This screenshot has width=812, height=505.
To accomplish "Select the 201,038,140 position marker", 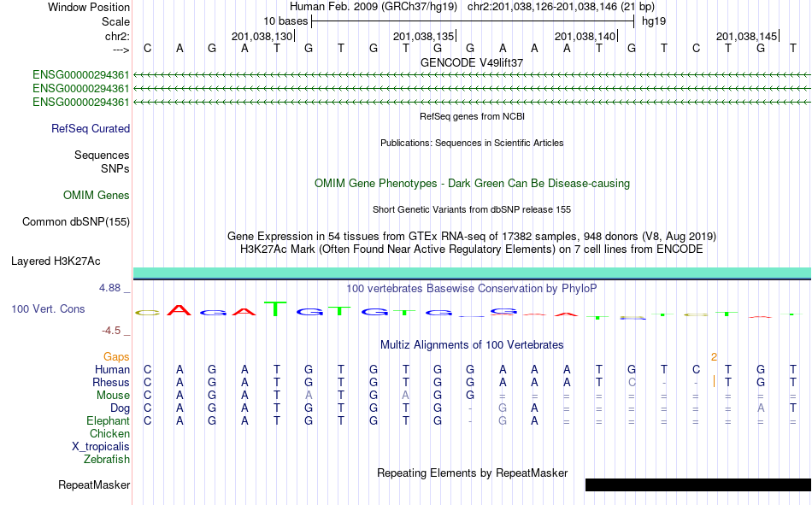I will pyautogui.click(x=585, y=36).
